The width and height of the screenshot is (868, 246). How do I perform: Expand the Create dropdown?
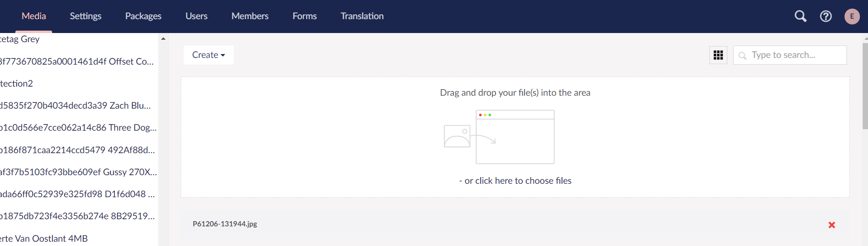pos(209,55)
